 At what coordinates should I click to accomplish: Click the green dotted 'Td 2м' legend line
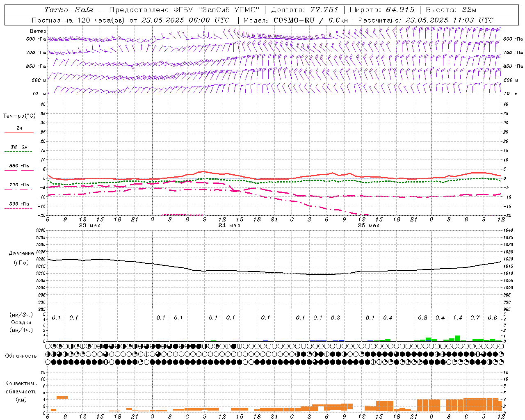18,151
